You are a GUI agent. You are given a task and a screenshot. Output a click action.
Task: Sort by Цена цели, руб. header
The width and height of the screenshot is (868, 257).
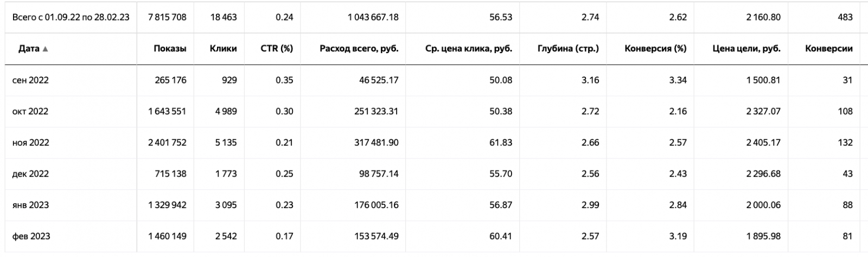[746, 49]
